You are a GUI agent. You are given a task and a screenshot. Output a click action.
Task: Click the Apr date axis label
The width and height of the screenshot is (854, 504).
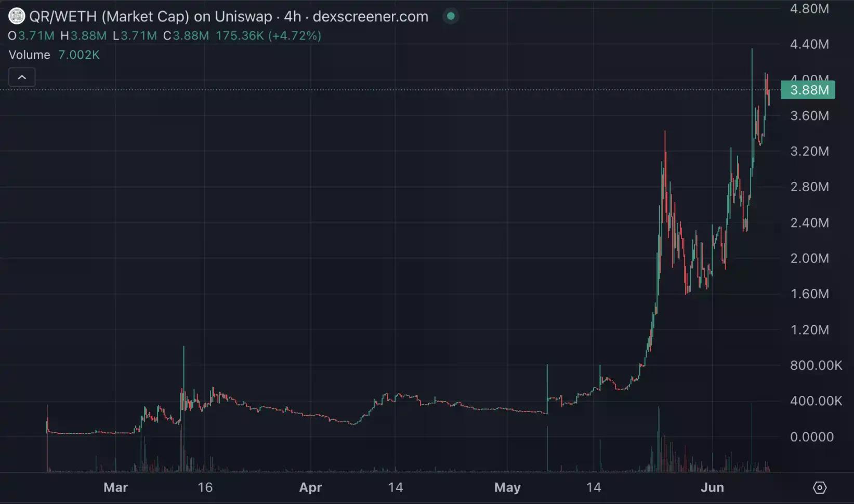point(310,487)
